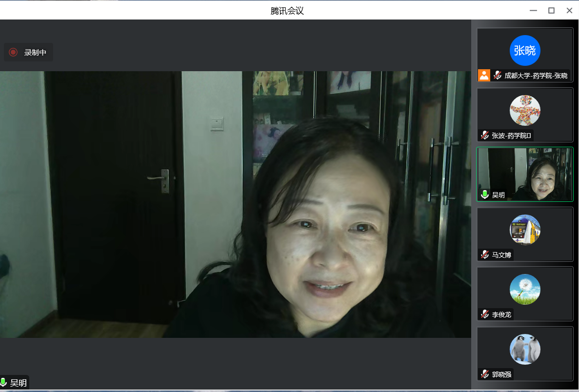Viewport: 579px width, 392px height.
Task: Click the 张波-药学院 participant name label
Action: pos(511,136)
